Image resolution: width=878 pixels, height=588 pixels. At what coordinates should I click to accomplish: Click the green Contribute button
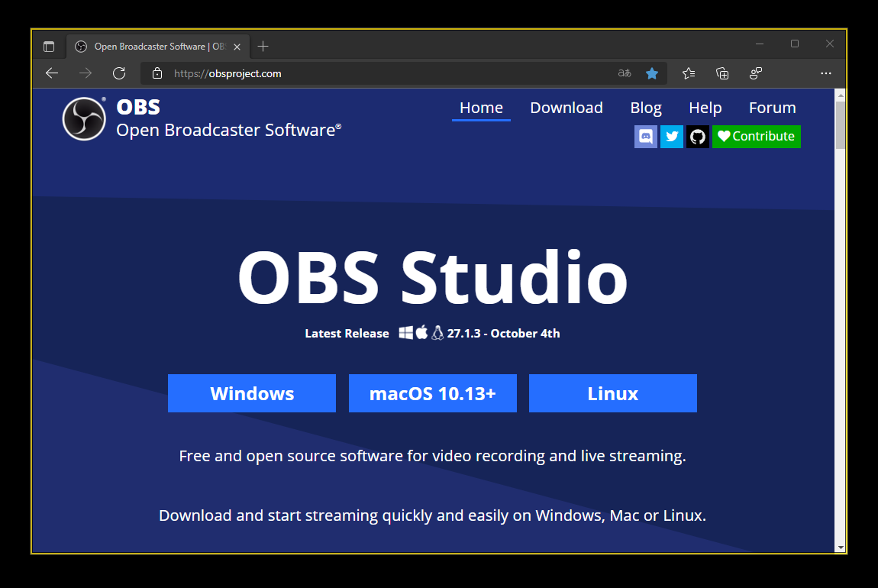pyautogui.click(x=757, y=137)
